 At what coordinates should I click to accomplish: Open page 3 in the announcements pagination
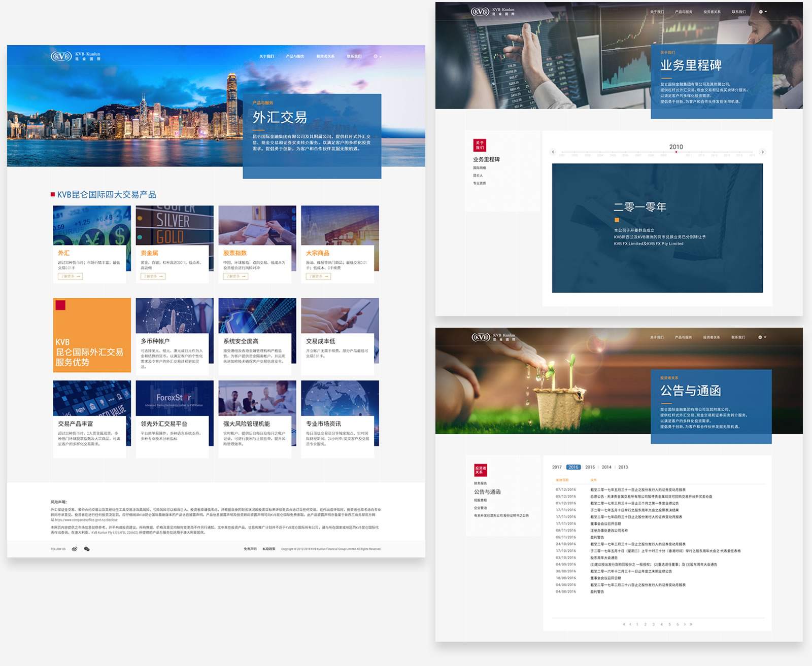pyautogui.click(x=653, y=624)
